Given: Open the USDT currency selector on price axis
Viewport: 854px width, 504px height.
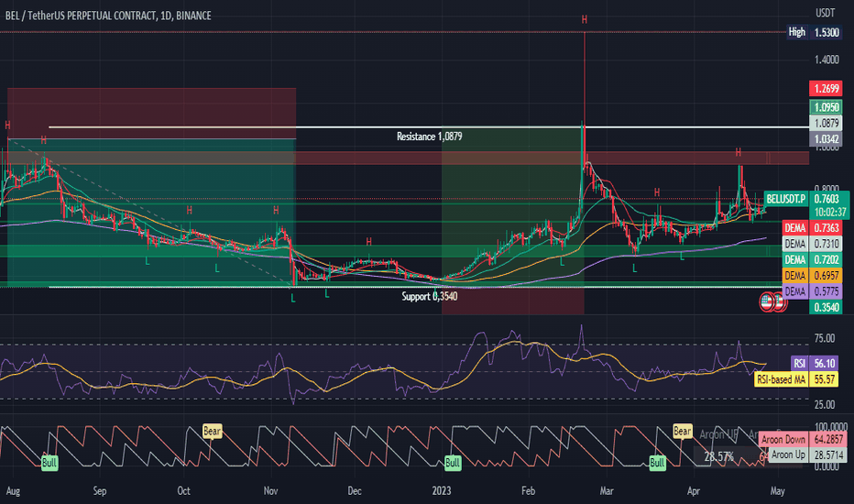Looking at the screenshot, I should (x=825, y=12).
